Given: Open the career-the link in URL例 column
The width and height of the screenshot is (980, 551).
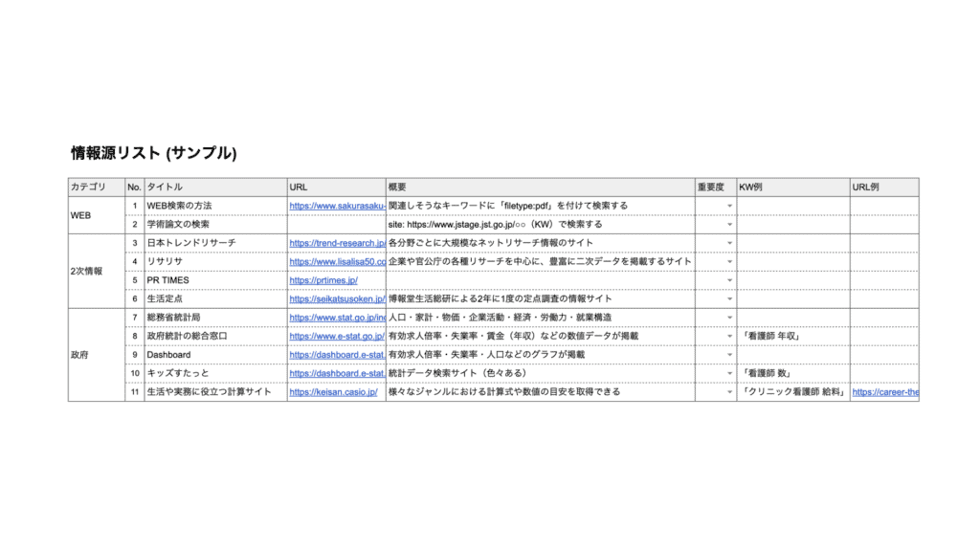Looking at the screenshot, I should [x=885, y=391].
